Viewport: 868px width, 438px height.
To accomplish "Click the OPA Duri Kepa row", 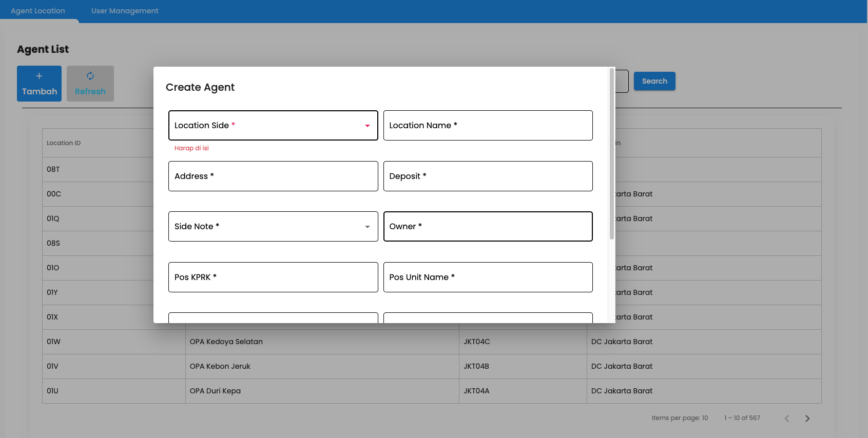I will tap(215, 391).
